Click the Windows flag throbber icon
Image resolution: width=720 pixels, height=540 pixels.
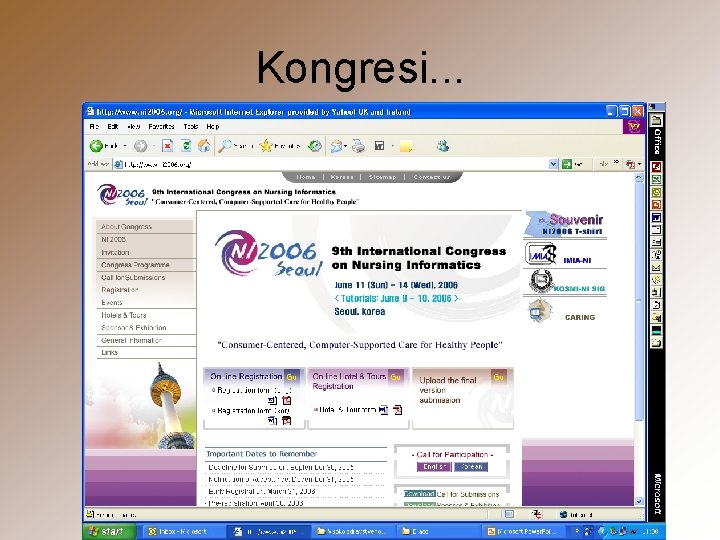click(x=634, y=126)
